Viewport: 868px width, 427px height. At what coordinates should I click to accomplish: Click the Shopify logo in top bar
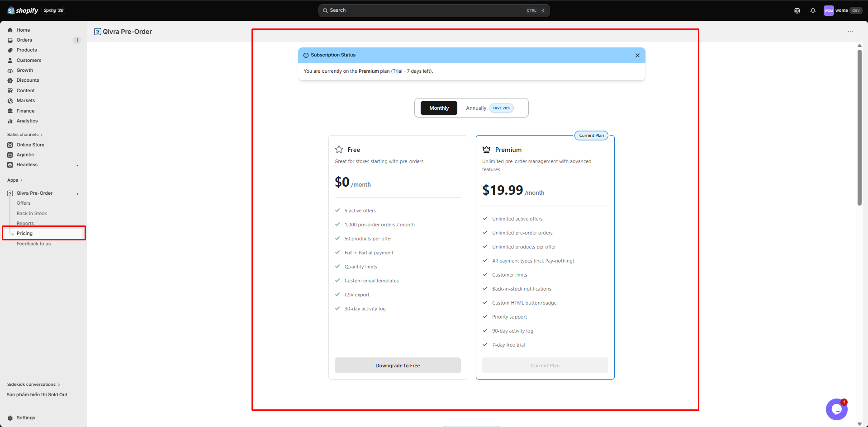pos(23,10)
